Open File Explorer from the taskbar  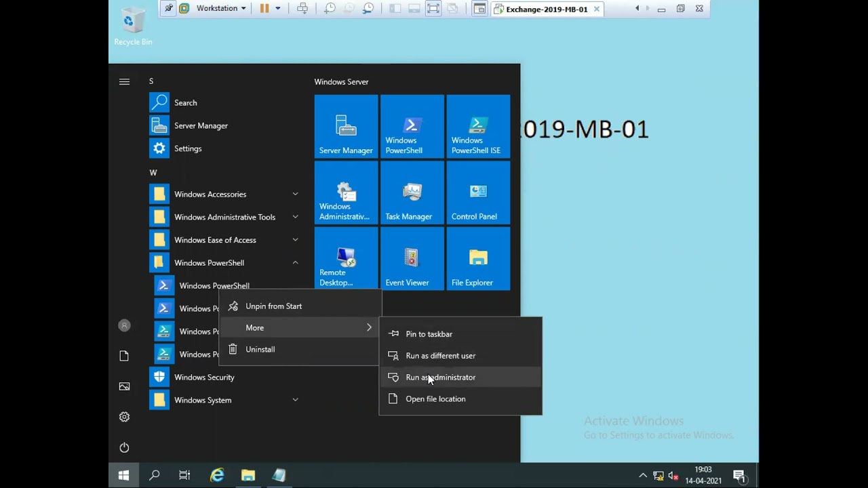(248, 476)
